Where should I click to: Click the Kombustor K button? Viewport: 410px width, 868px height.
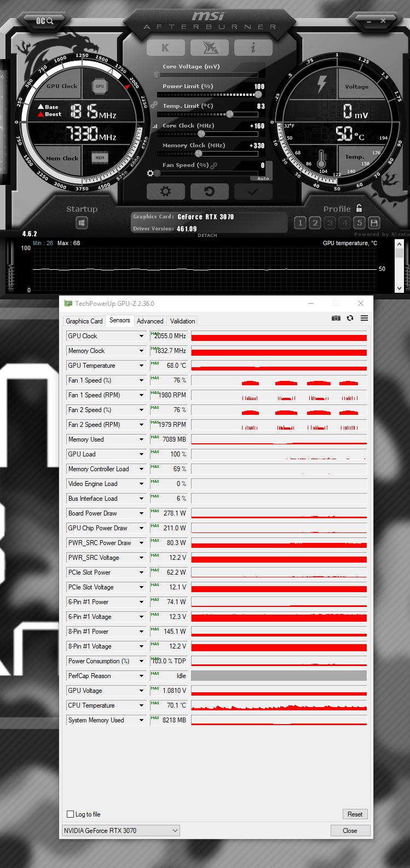click(165, 48)
